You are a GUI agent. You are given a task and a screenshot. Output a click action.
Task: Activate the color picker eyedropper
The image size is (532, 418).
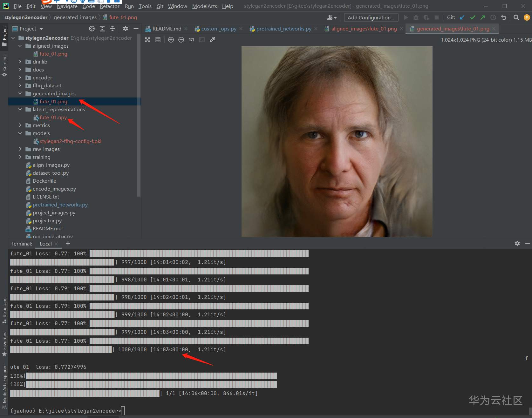[212, 40]
